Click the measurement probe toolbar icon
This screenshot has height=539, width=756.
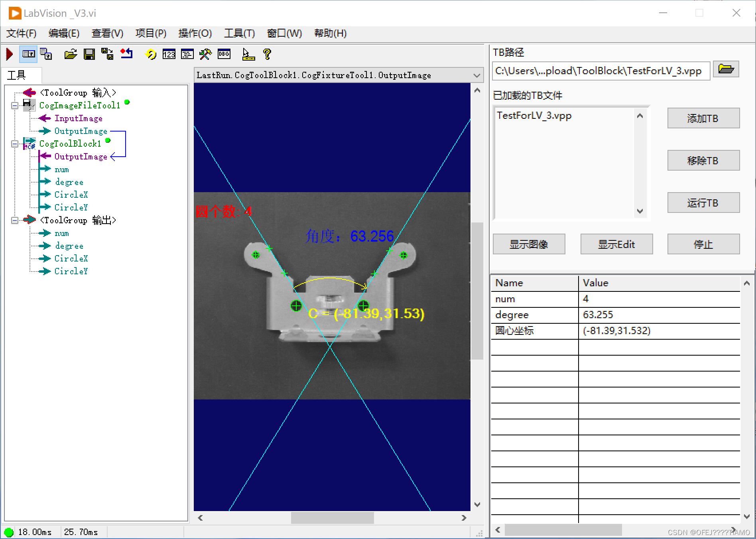click(x=248, y=54)
